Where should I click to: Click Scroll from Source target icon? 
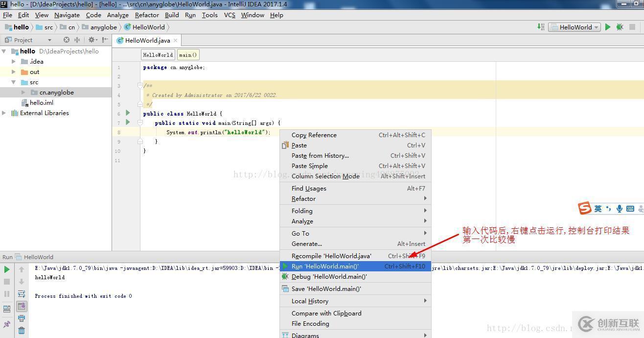point(67,40)
